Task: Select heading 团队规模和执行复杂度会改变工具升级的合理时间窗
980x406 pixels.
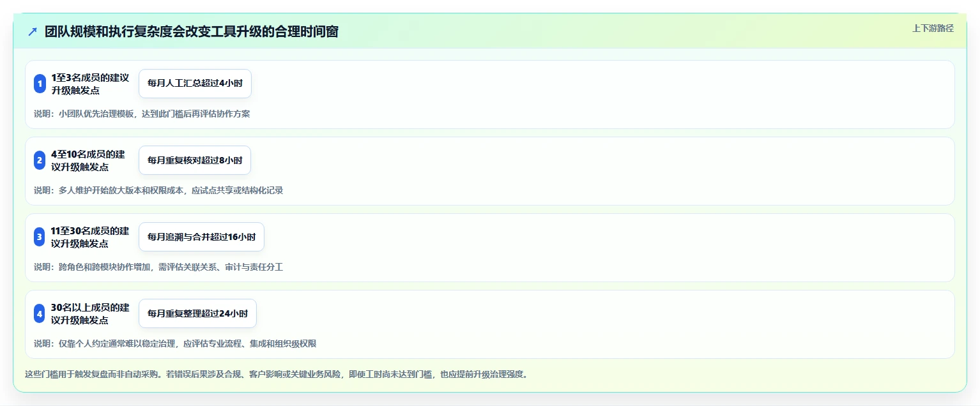Action: (191, 32)
